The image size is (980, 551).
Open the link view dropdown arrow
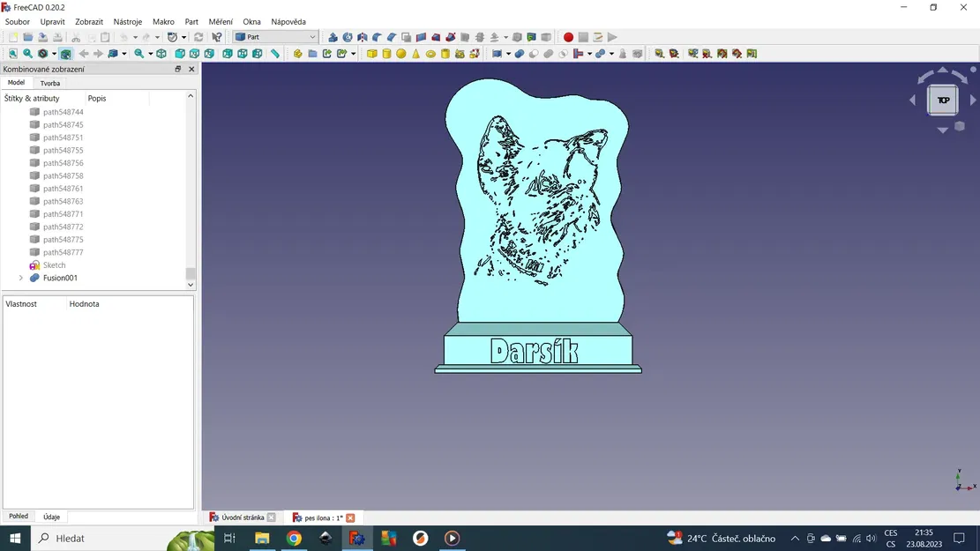coord(124,54)
